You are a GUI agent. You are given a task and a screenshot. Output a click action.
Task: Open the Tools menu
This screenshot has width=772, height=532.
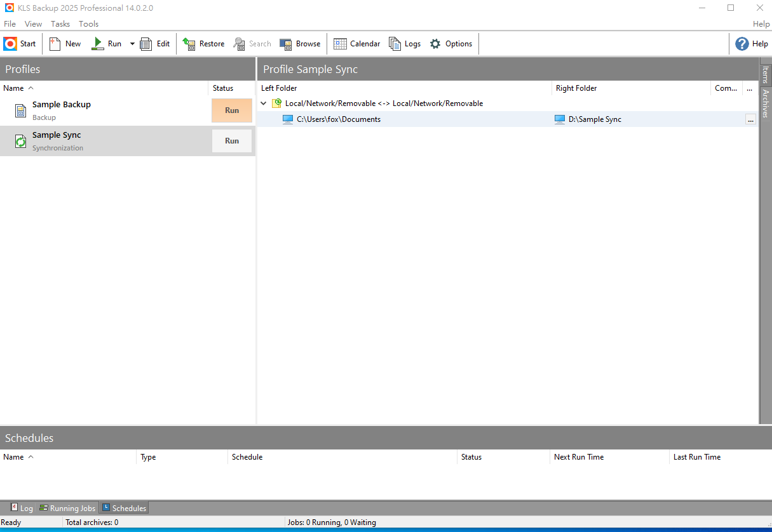click(x=89, y=24)
